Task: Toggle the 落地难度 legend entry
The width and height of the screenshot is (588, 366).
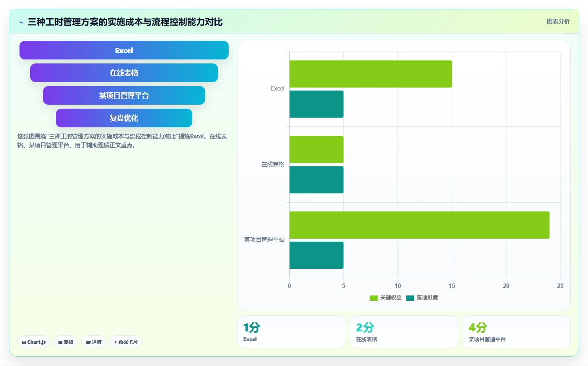Action: pos(422,298)
